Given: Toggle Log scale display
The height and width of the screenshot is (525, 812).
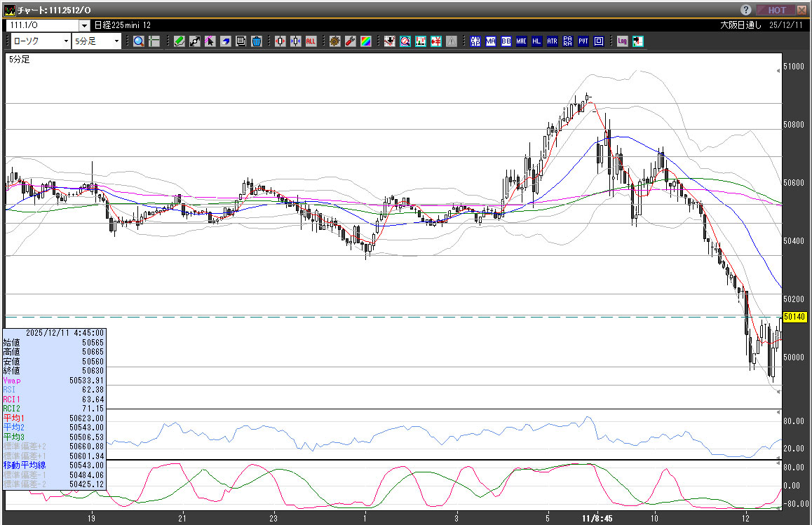Looking at the screenshot, I should tap(622, 41).
